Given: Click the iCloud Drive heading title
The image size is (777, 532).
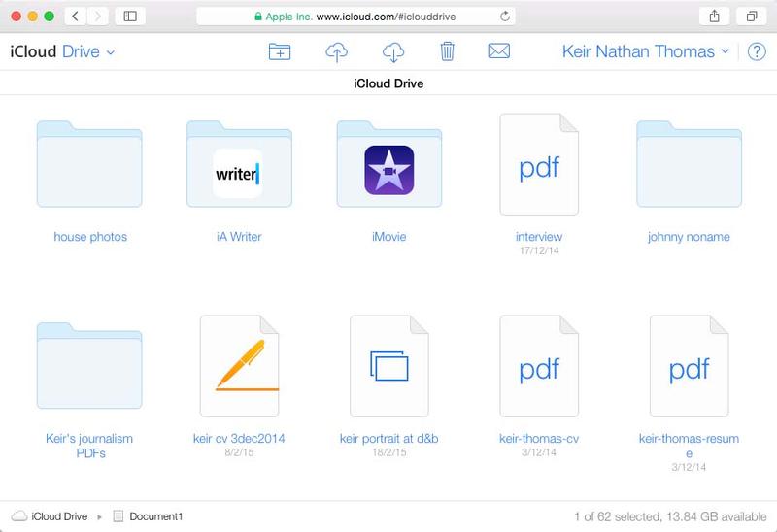Looking at the screenshot, I should coord(388,83).
